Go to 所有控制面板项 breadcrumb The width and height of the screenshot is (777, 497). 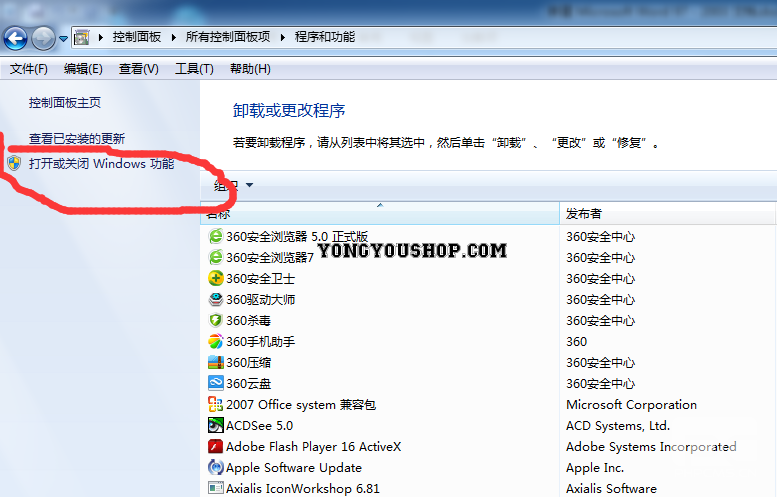coord(228,37)
